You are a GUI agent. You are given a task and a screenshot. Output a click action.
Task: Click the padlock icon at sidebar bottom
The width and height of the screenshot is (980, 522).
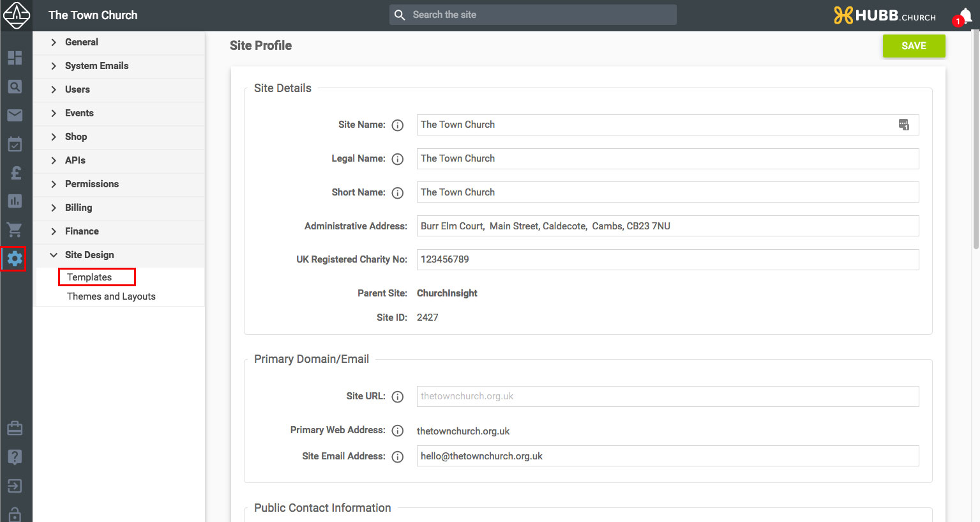(x=15, y=514)
